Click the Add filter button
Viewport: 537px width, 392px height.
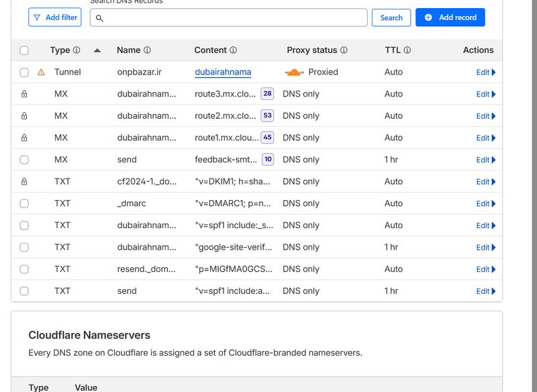pos(55,17)
